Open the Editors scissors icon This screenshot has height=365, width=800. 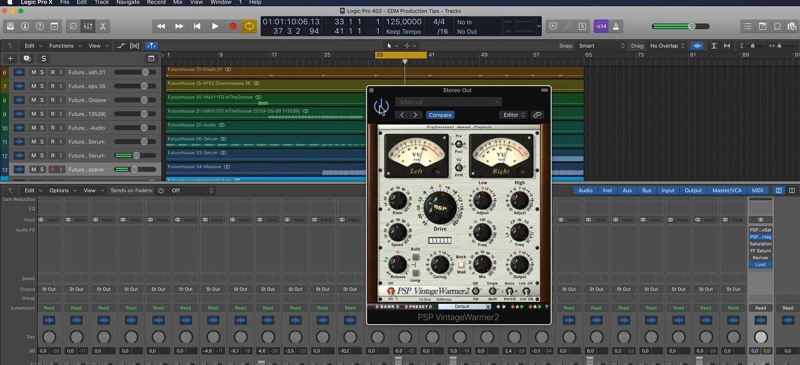pos(103,26)
